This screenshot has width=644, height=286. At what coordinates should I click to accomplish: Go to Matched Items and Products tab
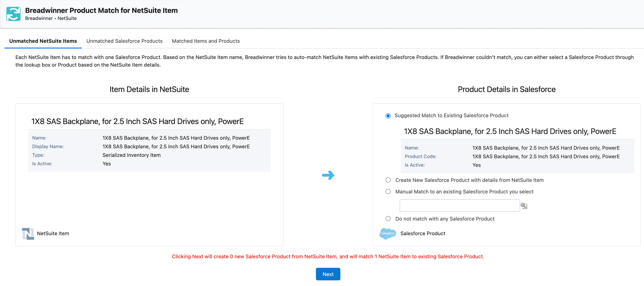pyautogui.click(x=206, y=41)
